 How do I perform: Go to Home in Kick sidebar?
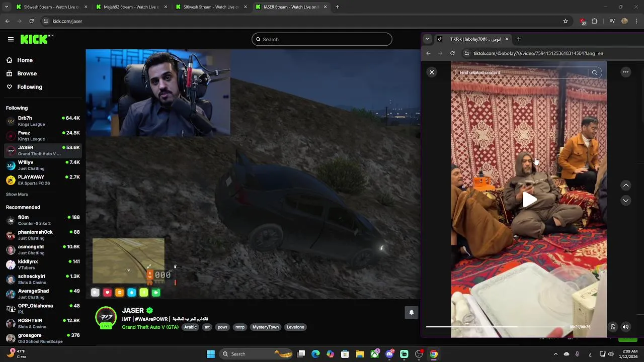click(x=25, y=60)
